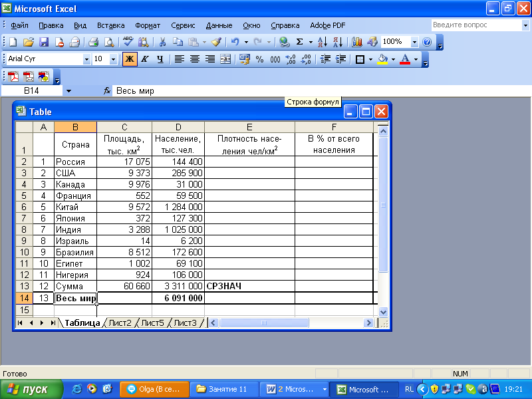Image resolution: width=532 pixels, height=399 pixels.
Task: Toggle Bold Ж button
Action: click(x=130, y=59)
